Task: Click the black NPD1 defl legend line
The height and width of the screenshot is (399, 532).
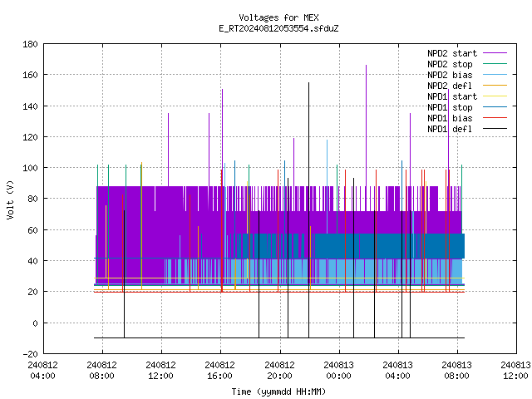Action: pos(495,129)
